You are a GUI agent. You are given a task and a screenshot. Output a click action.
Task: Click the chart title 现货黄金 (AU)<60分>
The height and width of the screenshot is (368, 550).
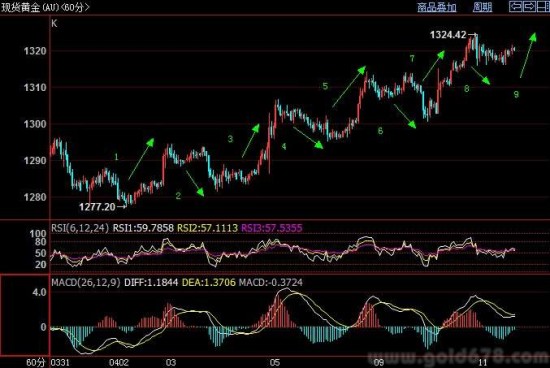click(45, 7)
